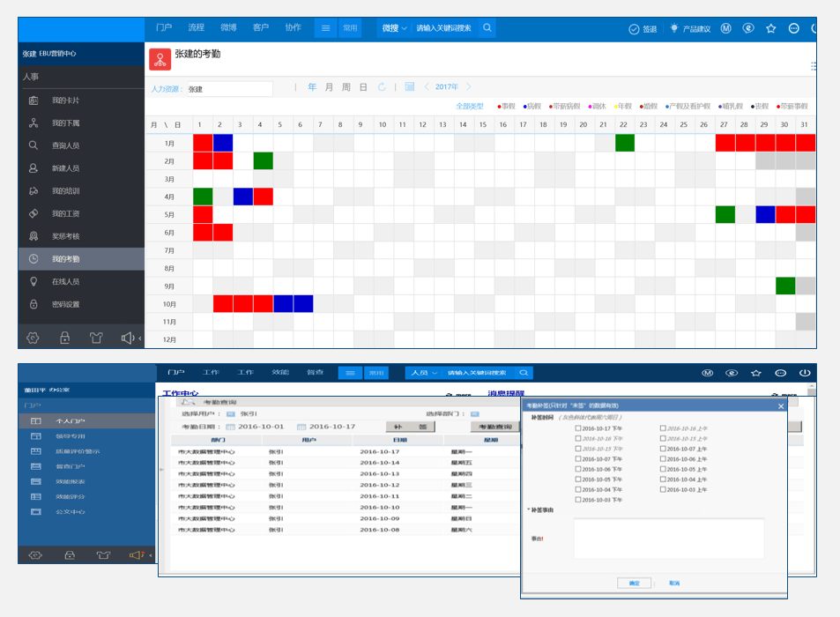Click the refresh icon after 日 view
Screen dimensions: 840x617
pyautogui.click(x=382, y=87)
